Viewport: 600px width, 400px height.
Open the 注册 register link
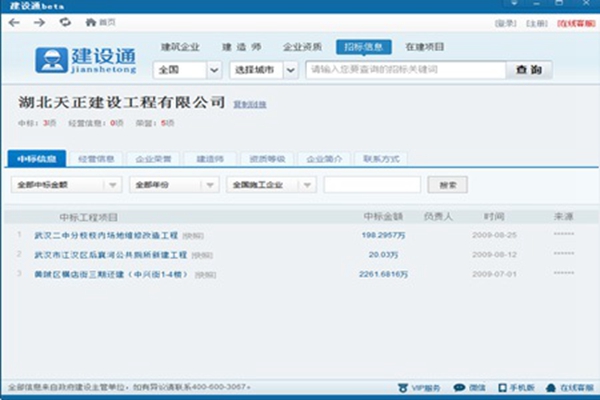pyautogui.click(x=536, y=23)
